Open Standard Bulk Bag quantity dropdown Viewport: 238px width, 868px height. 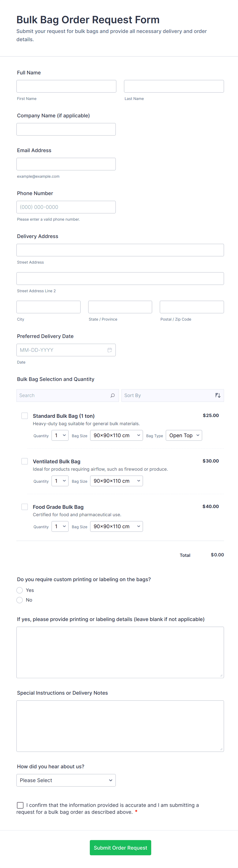click(x=60, y=435)
